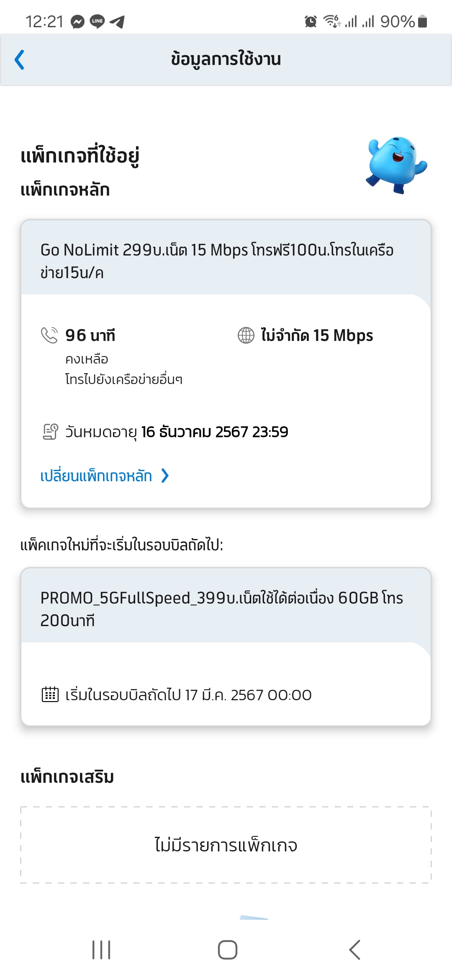Tap Telegram notification icon in status bar
This screenshot has width=452, height=980.
(117, 21)
